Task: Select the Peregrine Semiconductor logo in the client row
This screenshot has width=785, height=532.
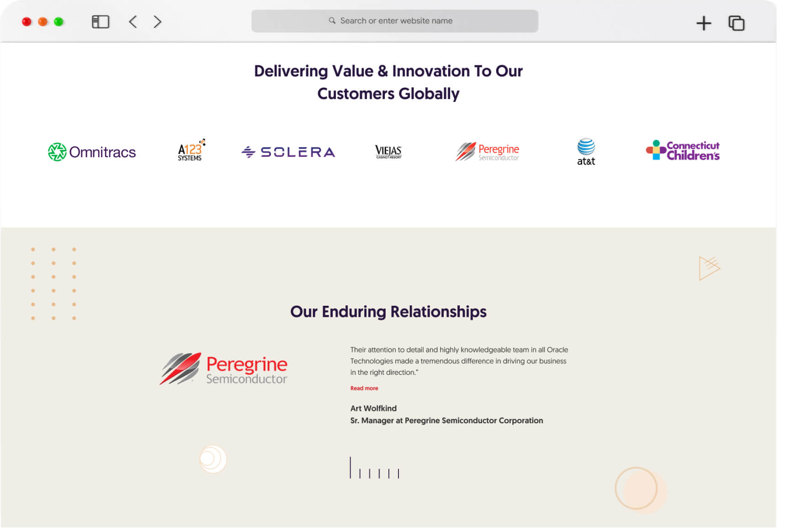Action: click(487, 152)
